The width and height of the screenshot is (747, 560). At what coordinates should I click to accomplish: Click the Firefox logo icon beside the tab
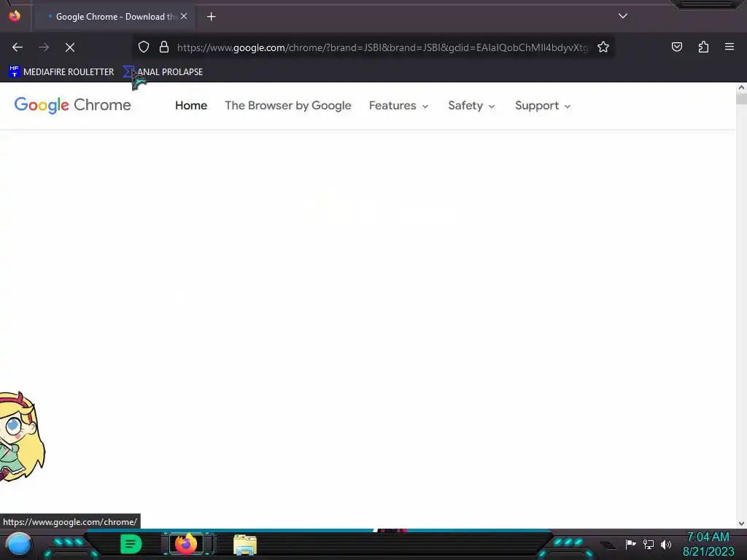point(15,16)
